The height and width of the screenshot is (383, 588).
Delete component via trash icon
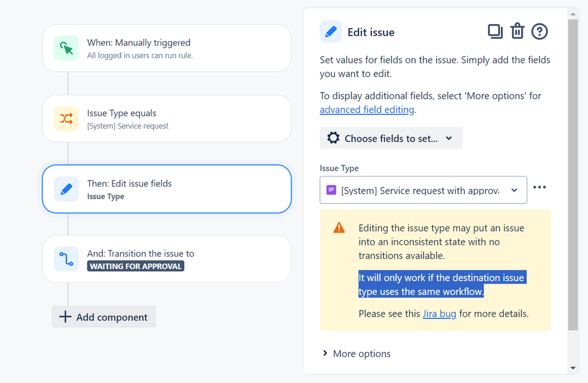pos(517,31)
